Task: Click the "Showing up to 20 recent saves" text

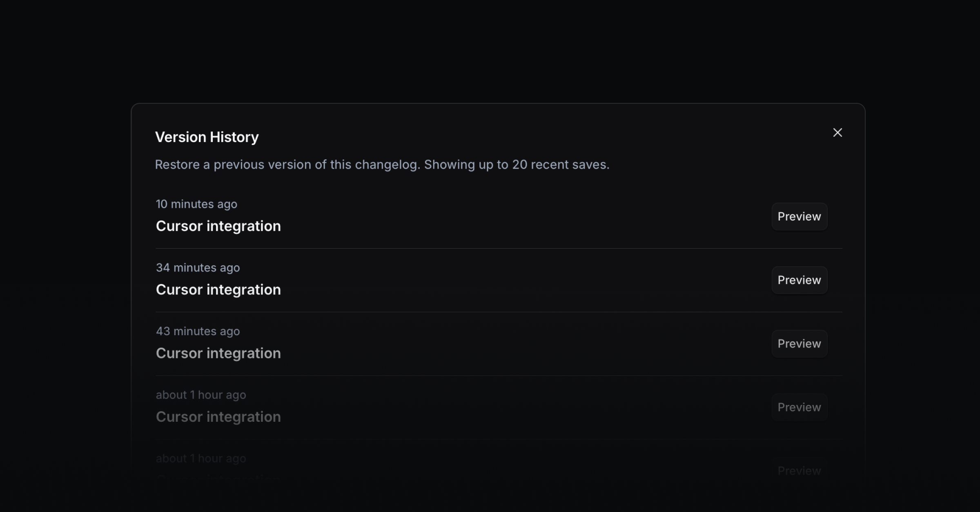Action: (517, 165)
